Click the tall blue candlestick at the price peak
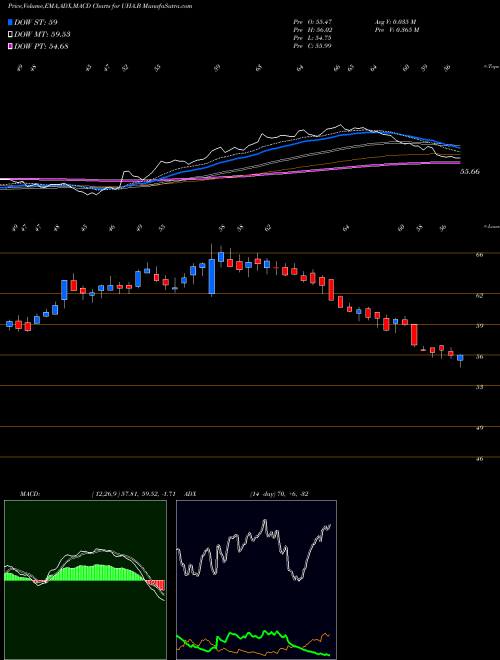The image size is (500, 660). (x=212, y=277)
